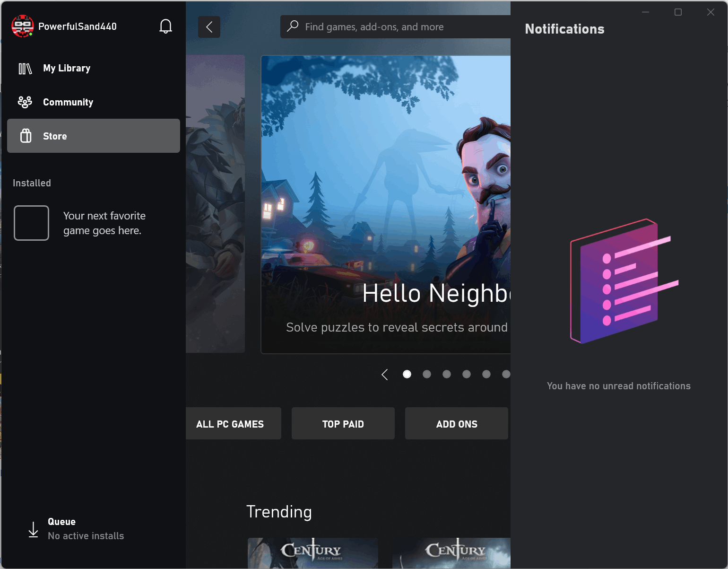Click 'Your next favorite game goes here' text

pos(104,223)
